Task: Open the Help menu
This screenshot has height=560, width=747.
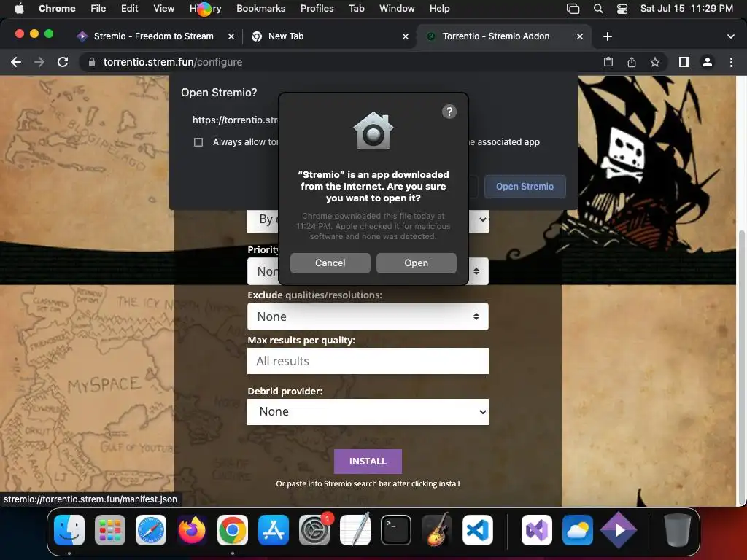Action: point(439,9)
